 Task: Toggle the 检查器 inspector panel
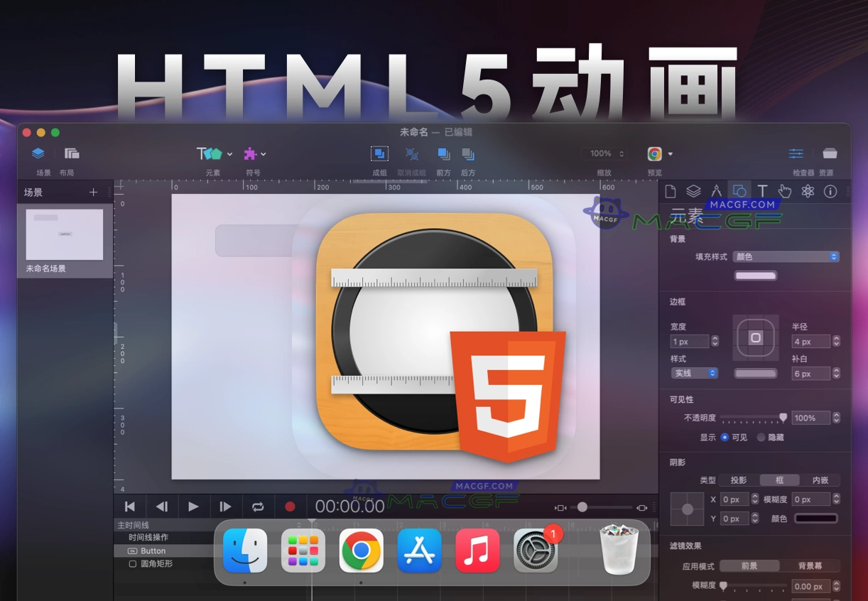[797, 153]
